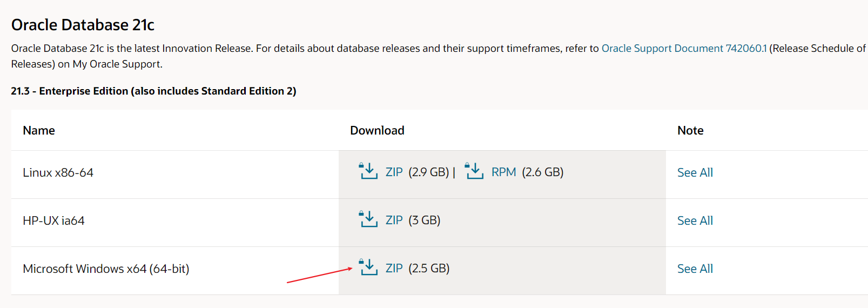Click the Linux RPM download icon

[x=474, y=171]
